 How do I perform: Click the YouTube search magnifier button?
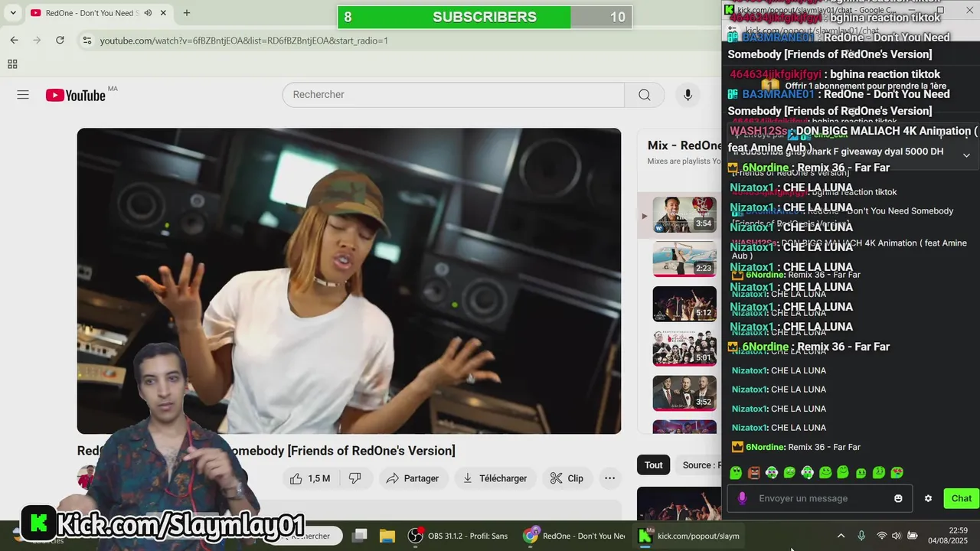pyautogui.click(x=645, y=95)
